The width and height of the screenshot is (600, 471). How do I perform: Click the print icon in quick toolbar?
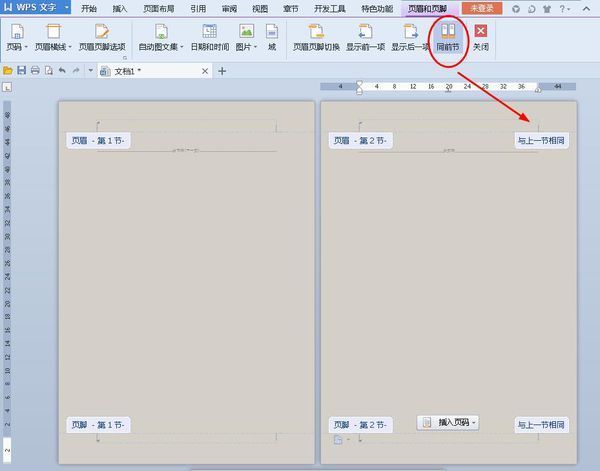[x=35, y=70]
